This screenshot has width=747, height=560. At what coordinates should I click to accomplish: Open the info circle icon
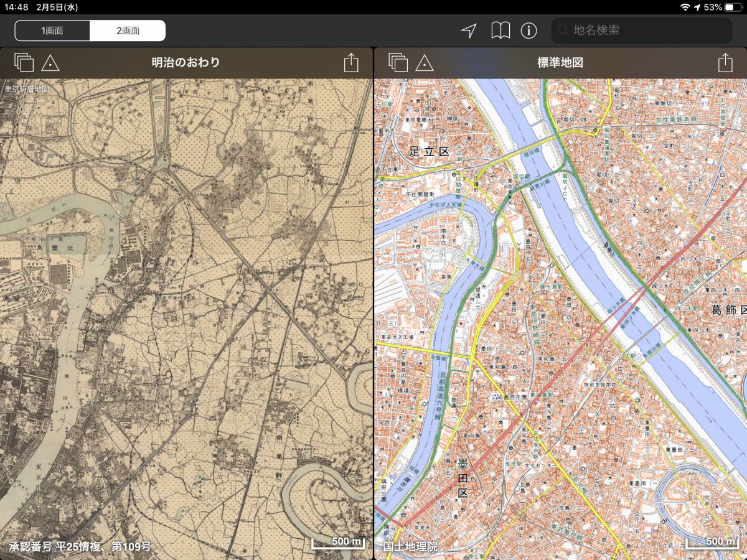tap(529, 30)
